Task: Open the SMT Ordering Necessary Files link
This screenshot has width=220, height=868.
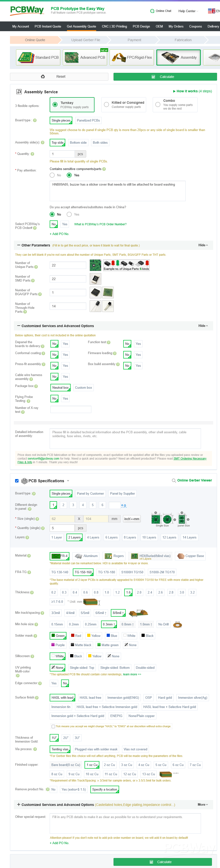Action: click(190, 459)
